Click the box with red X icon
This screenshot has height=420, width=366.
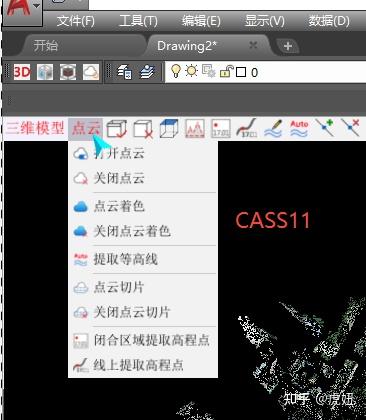click(x=143, y=129)
